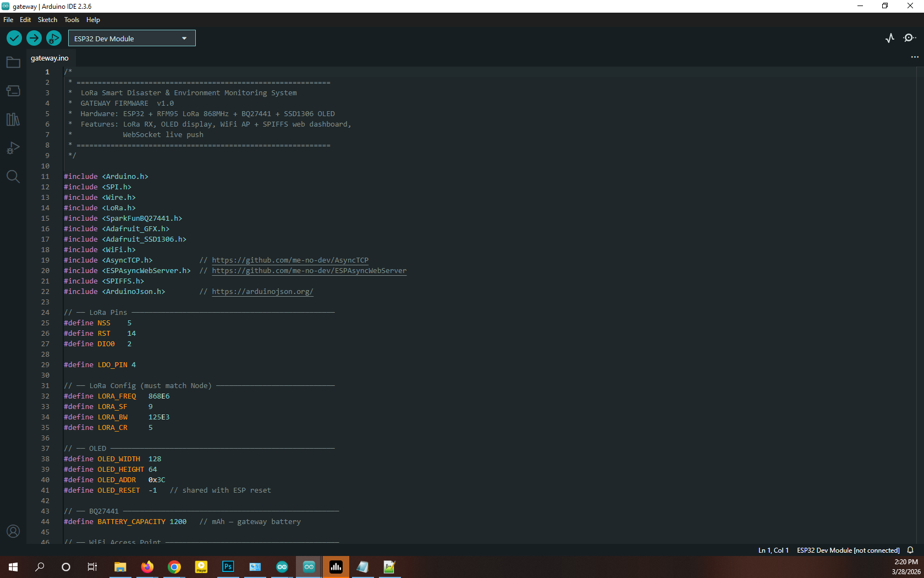This screenshot has height=578, width=924.
Task: Open File Explorer from the taskbar
Action: coord(120,567)
